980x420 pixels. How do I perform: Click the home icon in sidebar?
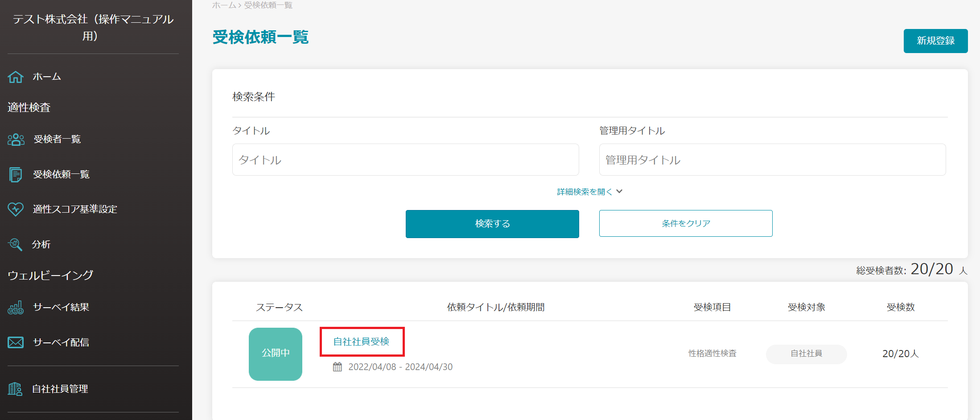[16, 77]
